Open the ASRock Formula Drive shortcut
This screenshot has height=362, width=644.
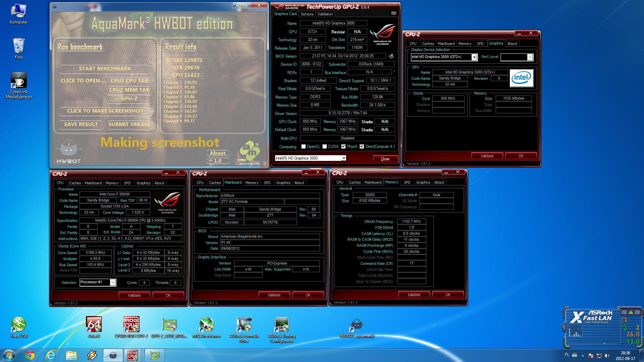click(244, 330)
